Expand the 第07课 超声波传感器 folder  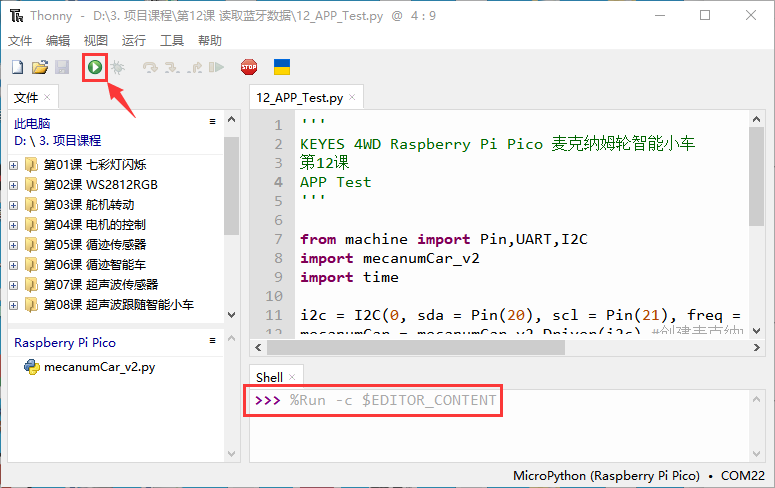[14, 285]
